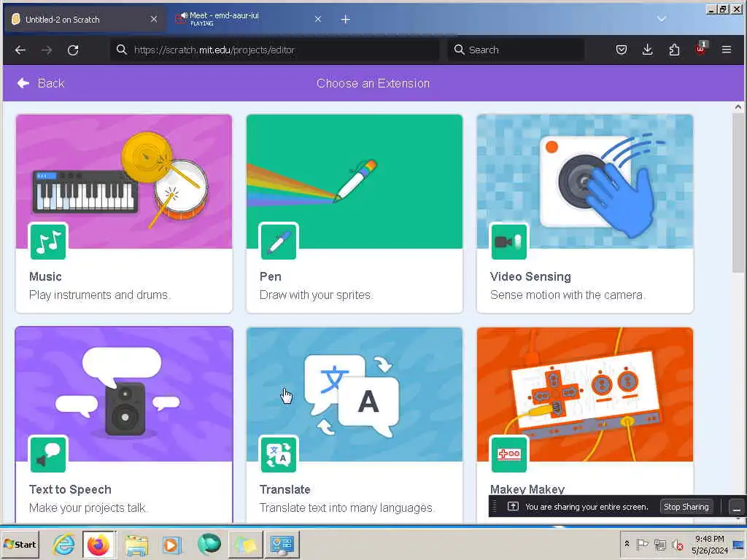Open the Windows Start button
This screenshot has width=747, height=560.
click(x=20, y=544)
